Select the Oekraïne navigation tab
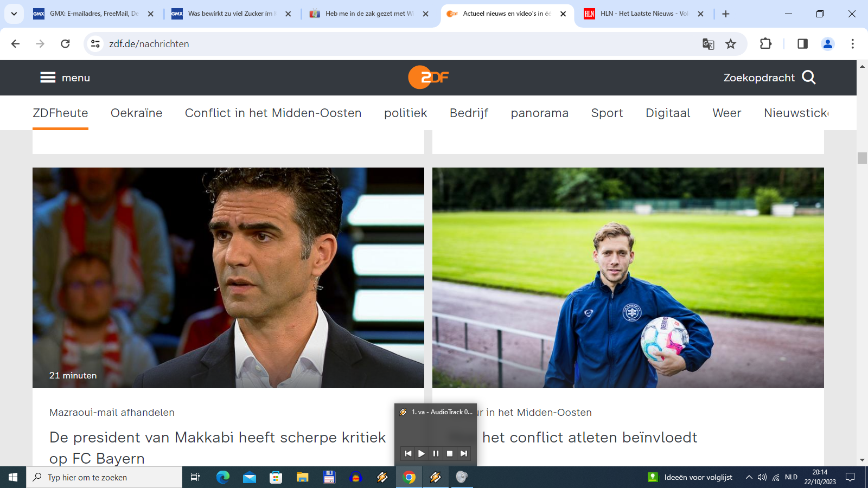 (137, 113)
